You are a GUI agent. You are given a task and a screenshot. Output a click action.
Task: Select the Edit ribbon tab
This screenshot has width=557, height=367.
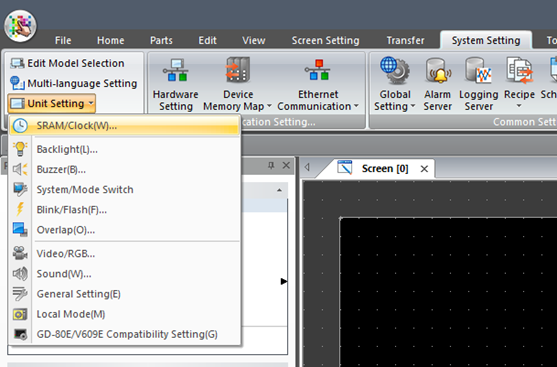pyautogui.click(x=207, y=41)
